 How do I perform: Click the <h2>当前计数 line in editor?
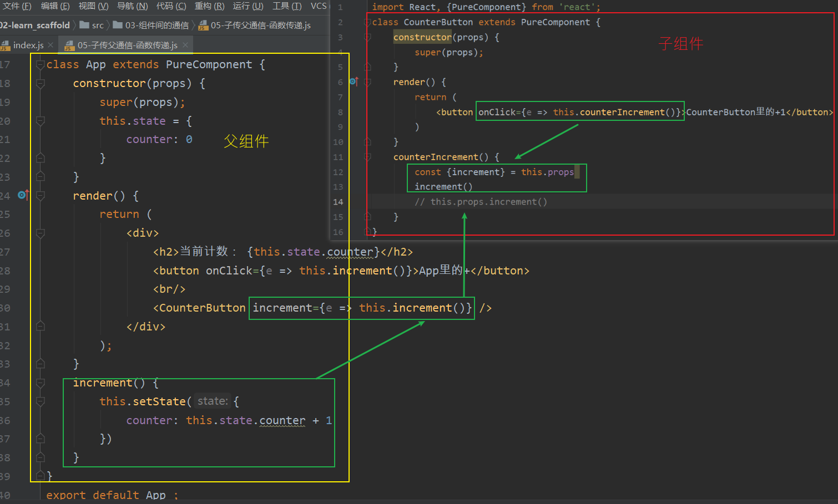(x=283, y=252)
